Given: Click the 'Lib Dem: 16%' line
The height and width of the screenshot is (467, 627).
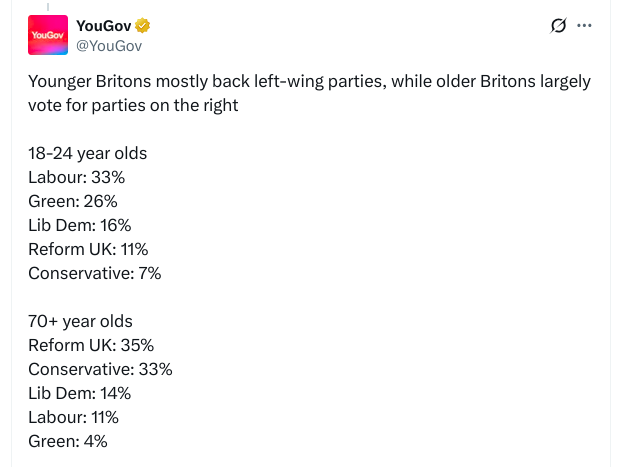Looking at the screenshot, I should (80, 225).
